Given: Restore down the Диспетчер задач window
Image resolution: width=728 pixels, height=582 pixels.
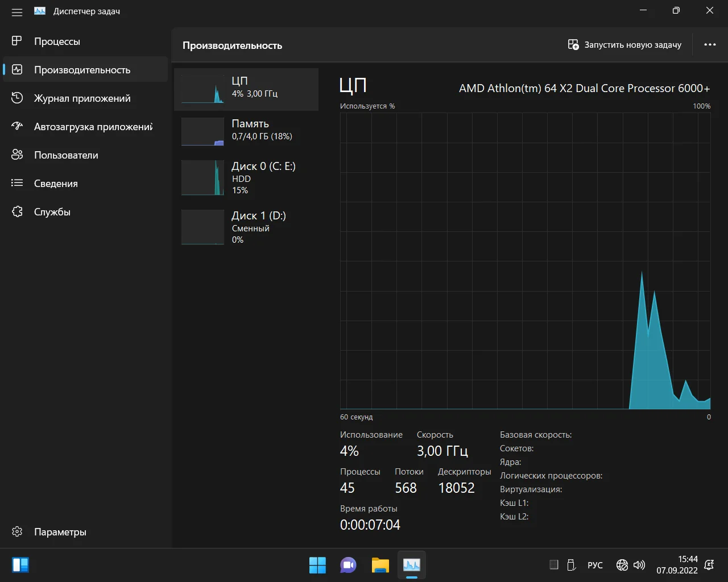Looking at the screenshot, I should (x=676, y=11).
